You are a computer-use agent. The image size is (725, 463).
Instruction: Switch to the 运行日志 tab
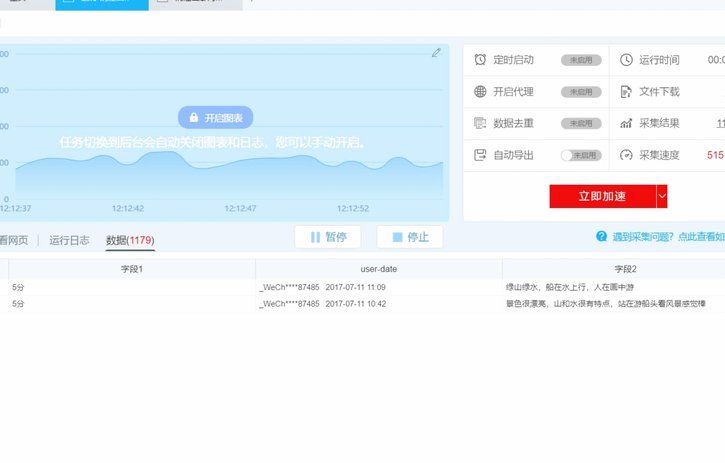point(69,240)
